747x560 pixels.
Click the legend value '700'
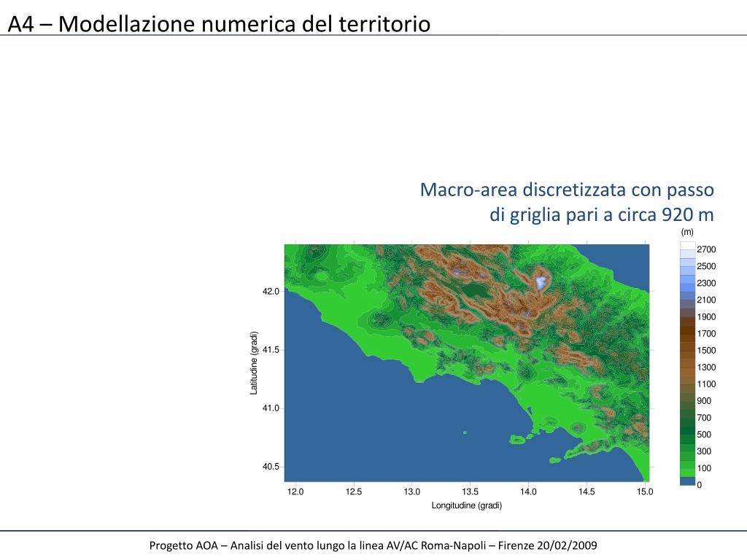[x=704, y=418]
